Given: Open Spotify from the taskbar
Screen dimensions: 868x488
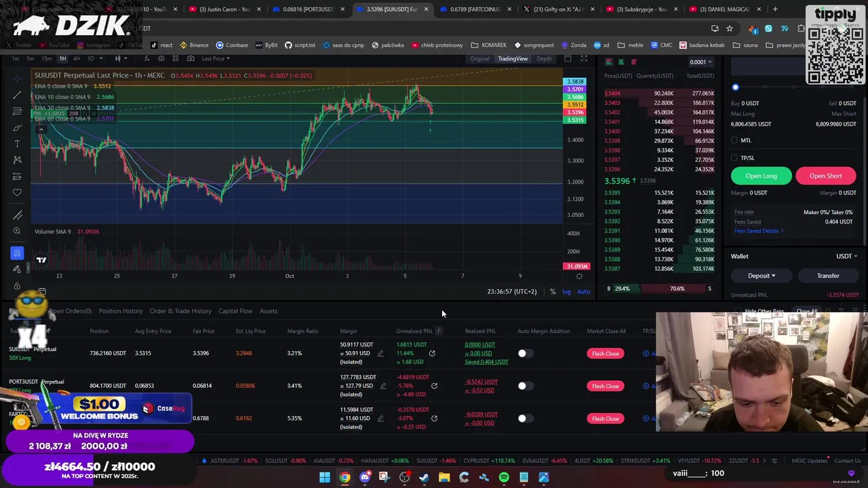Looking at the screenshot, I should point(504,477).
